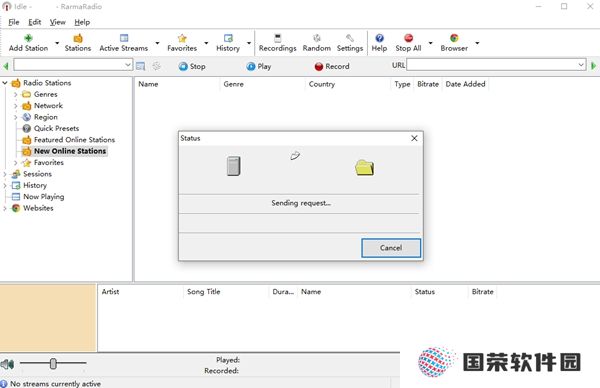
Task: Open the Stations toolbar button
Action: [x=78, y=42]
